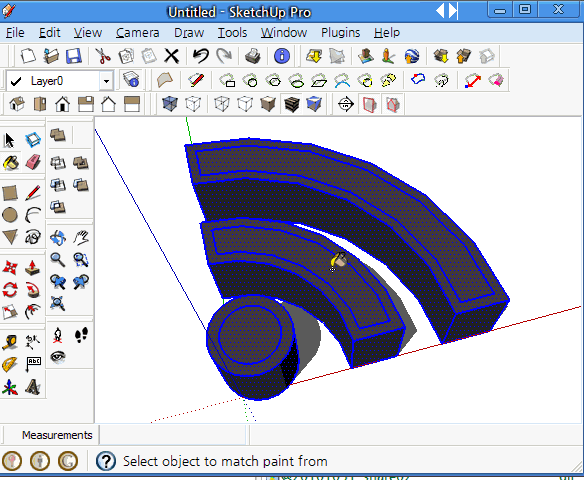The image size is (584, 480).
Task: Switch to Top standard view
Action: pyautogui.click(x=40, y=104)
